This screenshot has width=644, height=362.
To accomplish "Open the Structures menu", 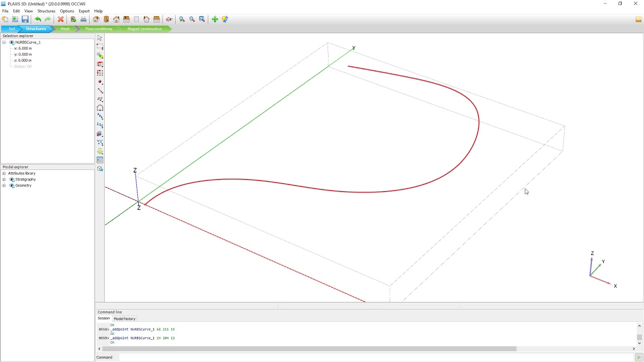I will (46, 11).
